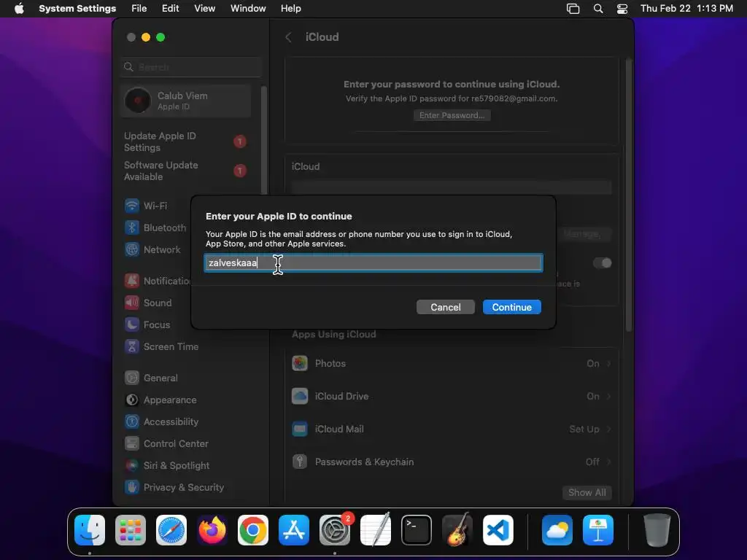Go back from the iCloud pane
747x560 pixels.
pos(288,37)
